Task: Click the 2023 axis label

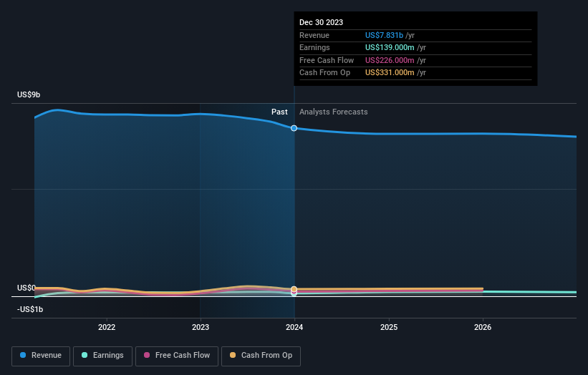Action: 201,327
